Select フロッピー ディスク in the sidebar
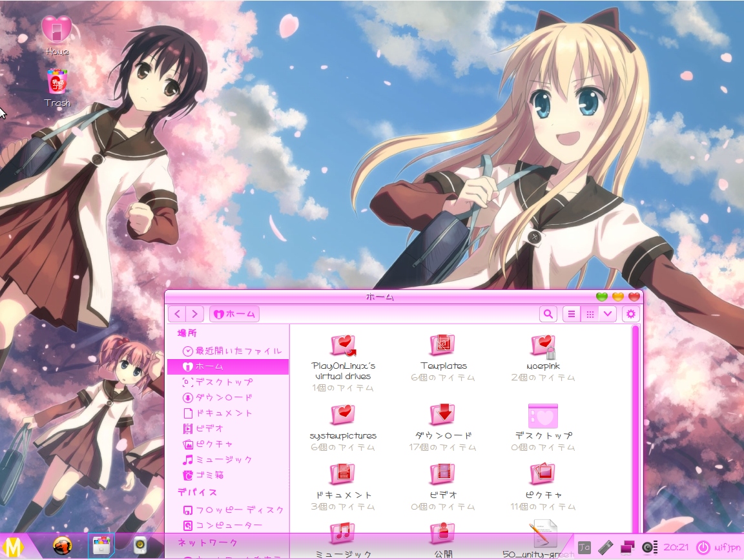 (x=228, y=510)
